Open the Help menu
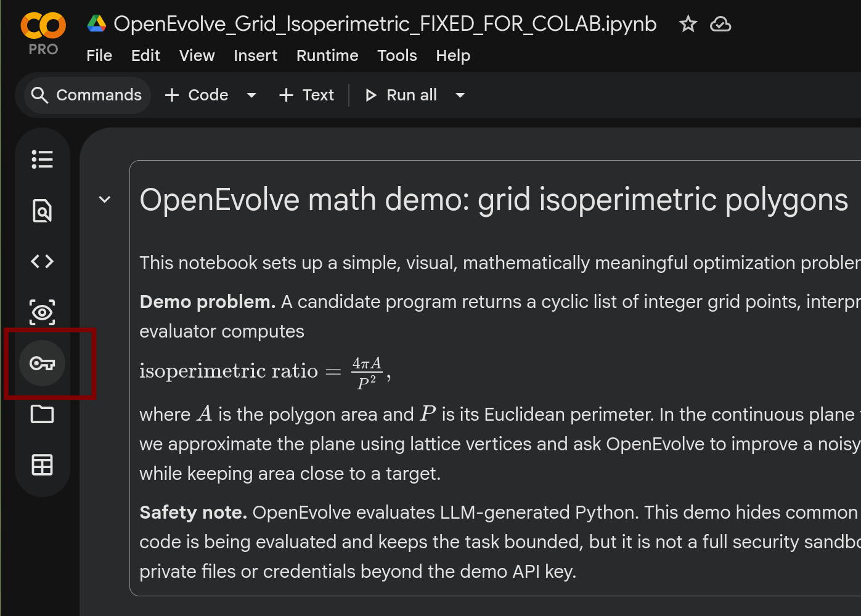 pyautogui.click(x=453, y=55)
